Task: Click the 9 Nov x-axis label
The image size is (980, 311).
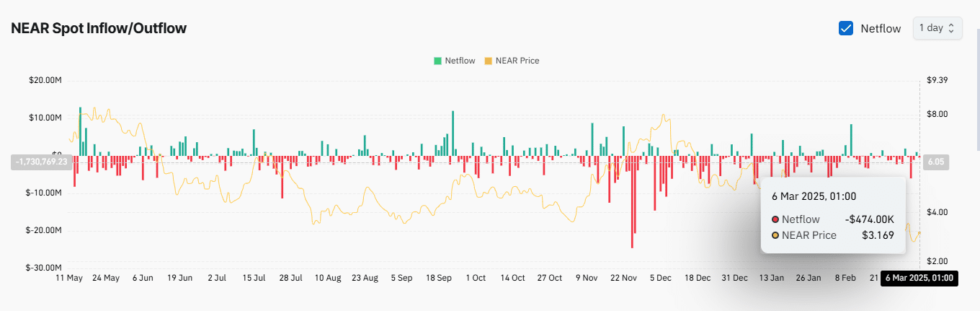Action: (587, 278)
